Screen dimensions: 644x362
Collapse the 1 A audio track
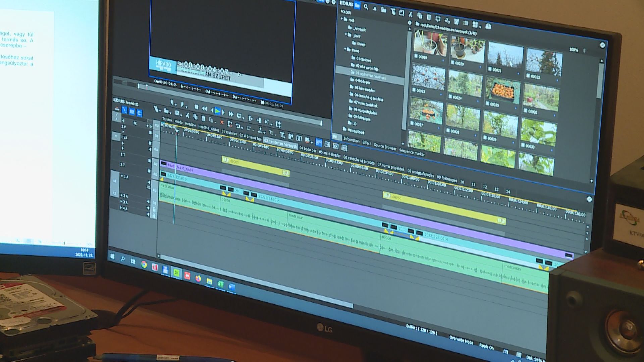point(122,176)
